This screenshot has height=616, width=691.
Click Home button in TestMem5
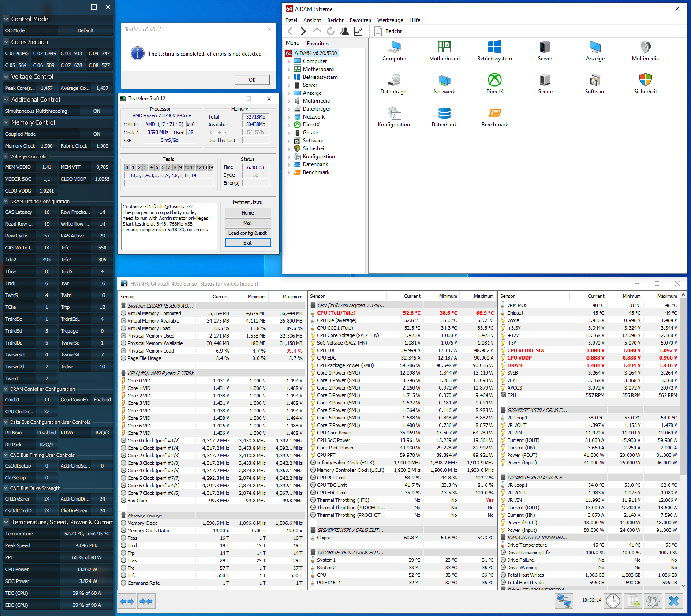[248, 213]
